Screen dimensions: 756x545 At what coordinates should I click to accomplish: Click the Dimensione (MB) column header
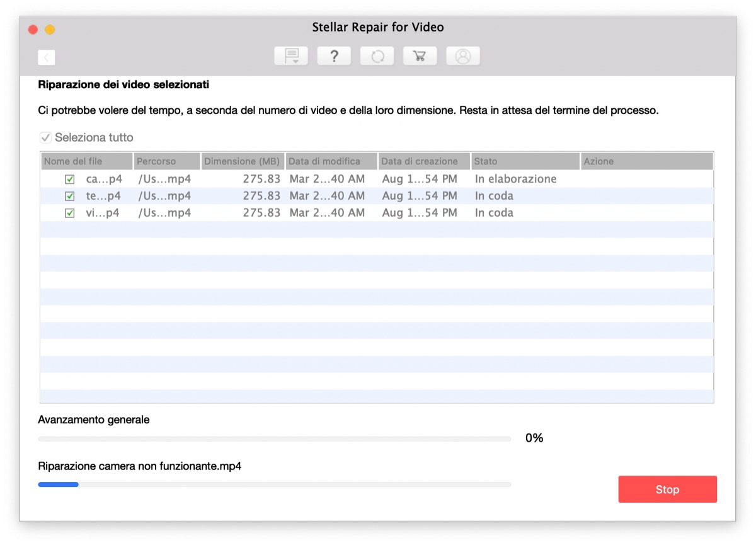coord(242,161)
